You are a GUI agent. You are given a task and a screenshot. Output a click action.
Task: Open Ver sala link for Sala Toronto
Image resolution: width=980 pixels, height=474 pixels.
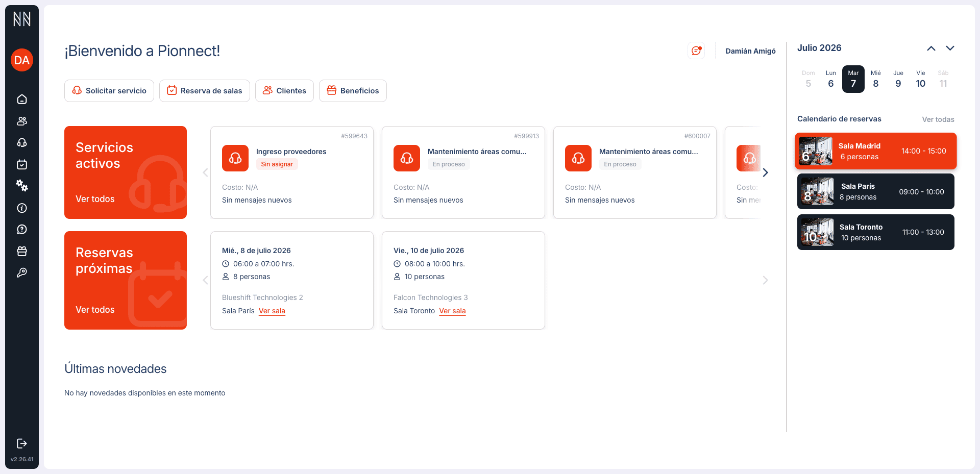452,311
